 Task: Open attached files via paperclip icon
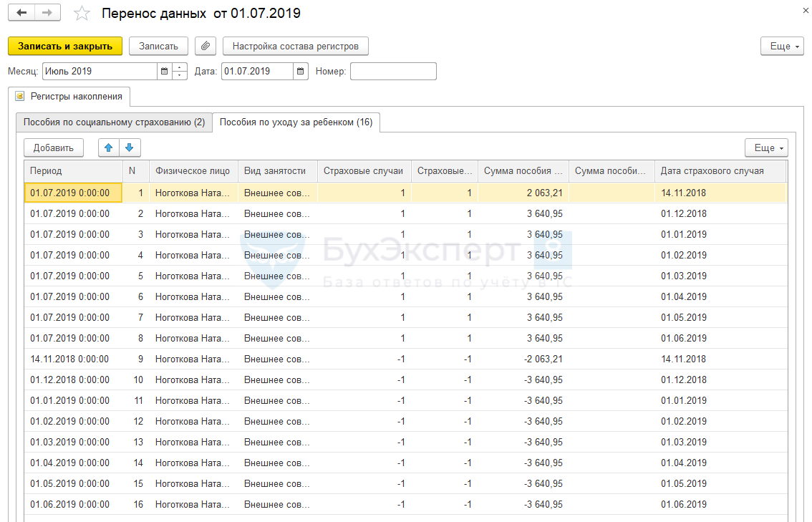click(x=206, y=47)
